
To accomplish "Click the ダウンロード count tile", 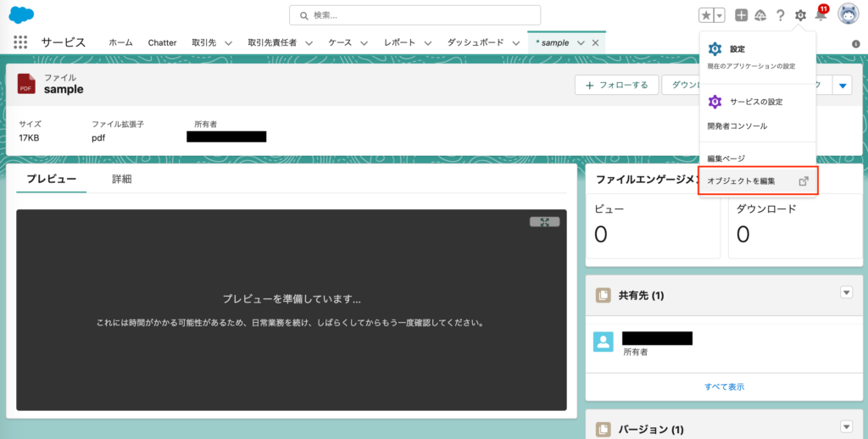I will coord(795,225).
